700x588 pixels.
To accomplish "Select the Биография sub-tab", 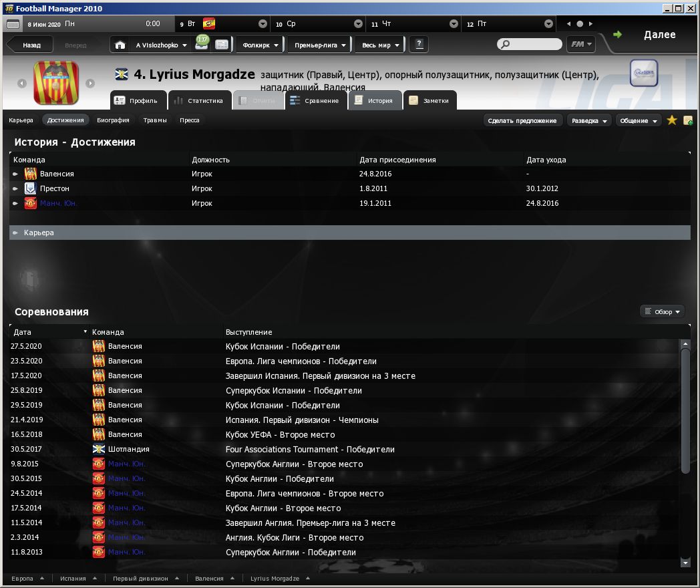I will (x=113, y=120).
